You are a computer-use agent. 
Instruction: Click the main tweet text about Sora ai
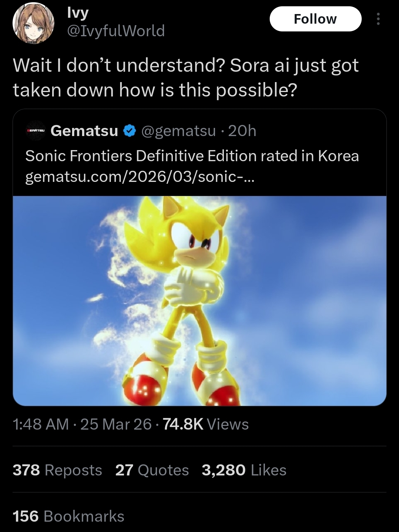point(185,77)
